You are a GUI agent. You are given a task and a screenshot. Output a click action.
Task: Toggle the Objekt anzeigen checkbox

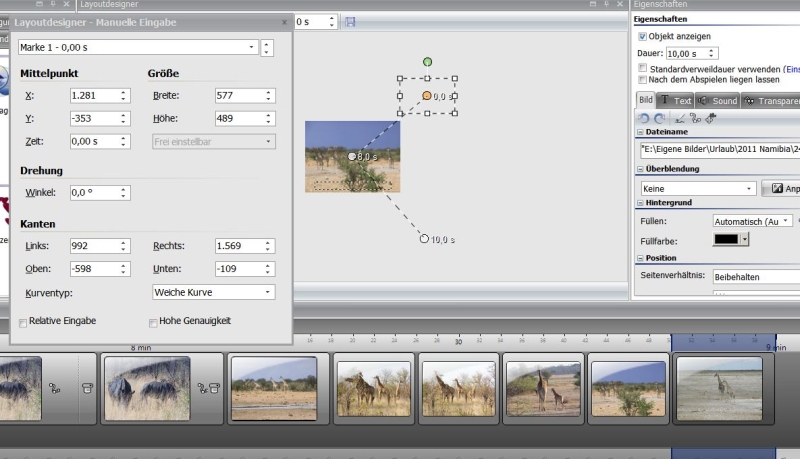[642, 36]
